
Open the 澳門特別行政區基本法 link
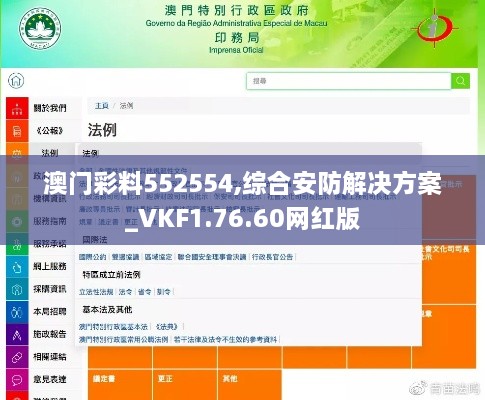coord(113,327)
